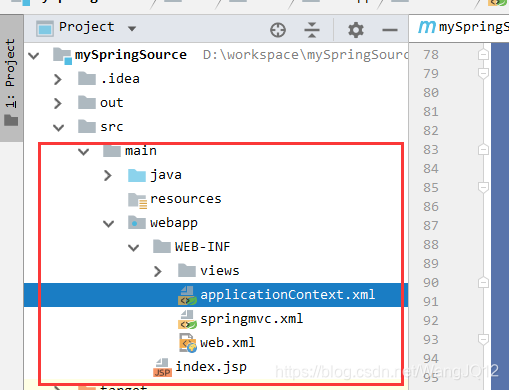Click the Project window icon beside Project label
This screenshot has height=390, width=509.
tap(45, 28)
